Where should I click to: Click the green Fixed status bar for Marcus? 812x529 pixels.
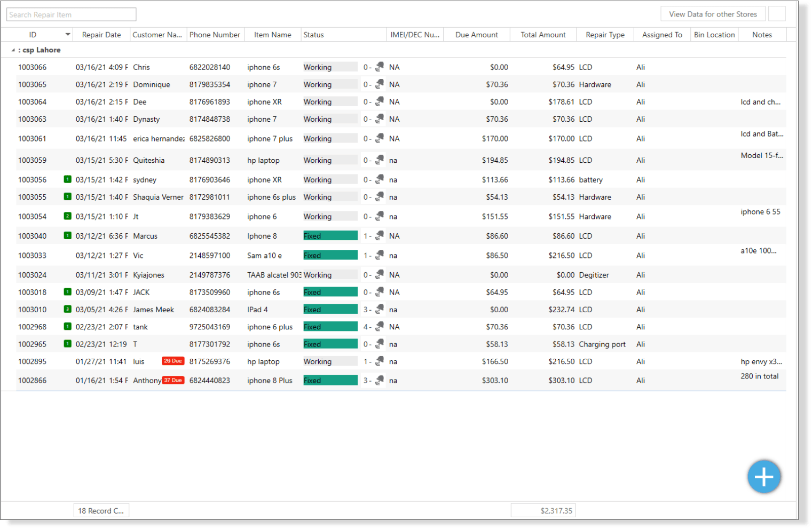point(330,236)
